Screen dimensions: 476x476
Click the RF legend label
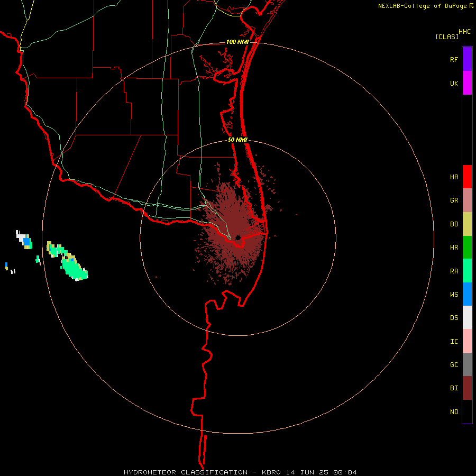click(x=454, y=60)
